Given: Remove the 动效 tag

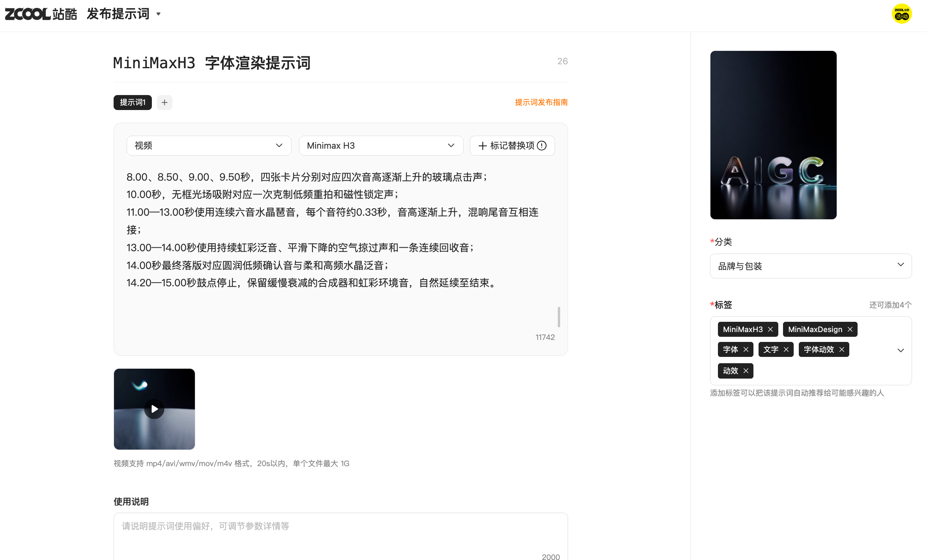Looking at the screenshot, I should [x=746, y=371].
